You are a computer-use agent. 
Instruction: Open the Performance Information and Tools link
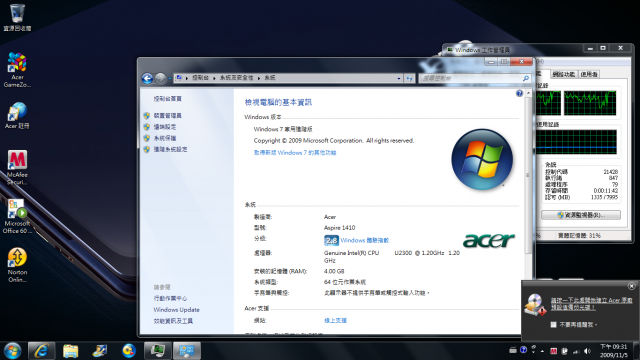click(173, 321)
